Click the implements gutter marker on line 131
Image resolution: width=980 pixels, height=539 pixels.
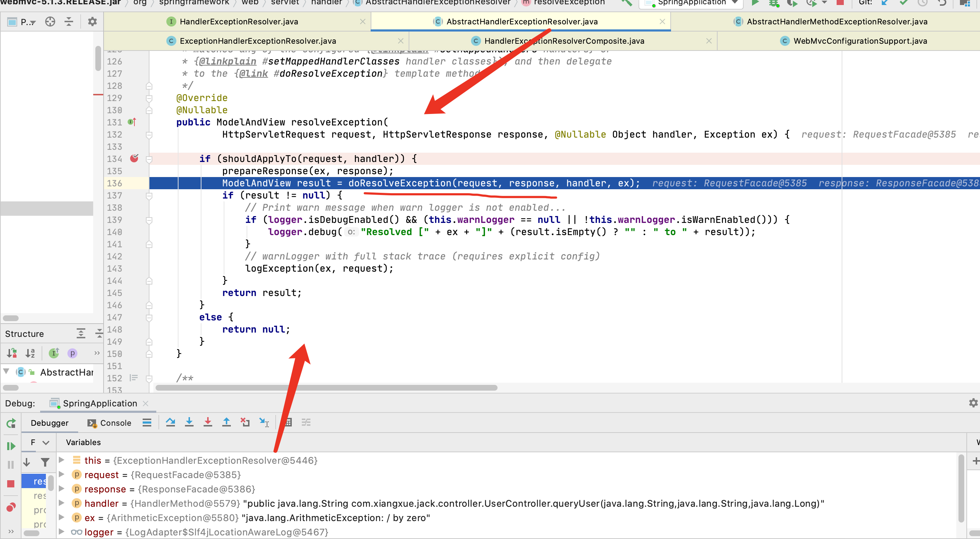pyautogui.click(x=132, y=122)
